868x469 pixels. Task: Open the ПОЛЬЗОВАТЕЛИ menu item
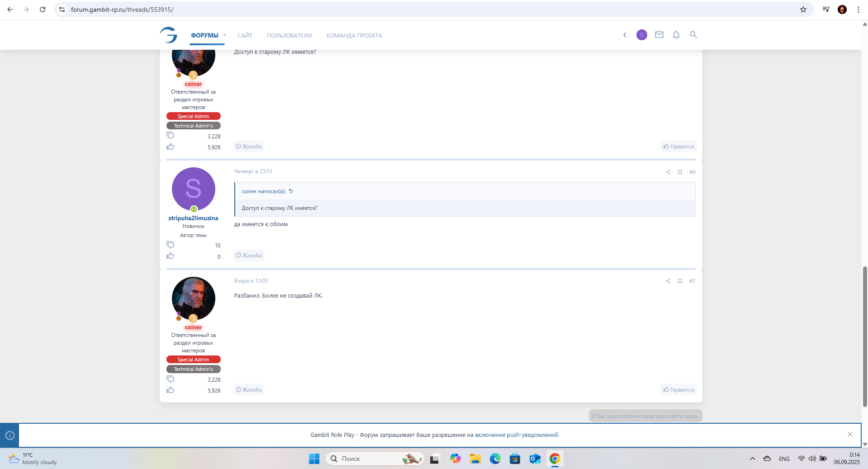(289, 36)
